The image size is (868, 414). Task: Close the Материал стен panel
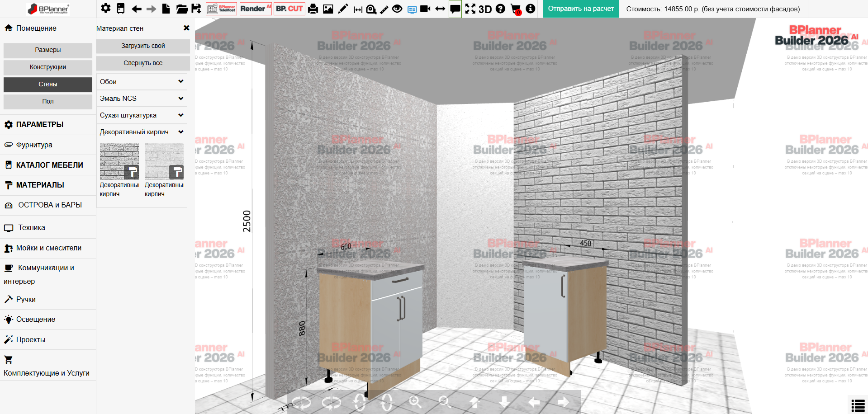(x=186, y=28)
